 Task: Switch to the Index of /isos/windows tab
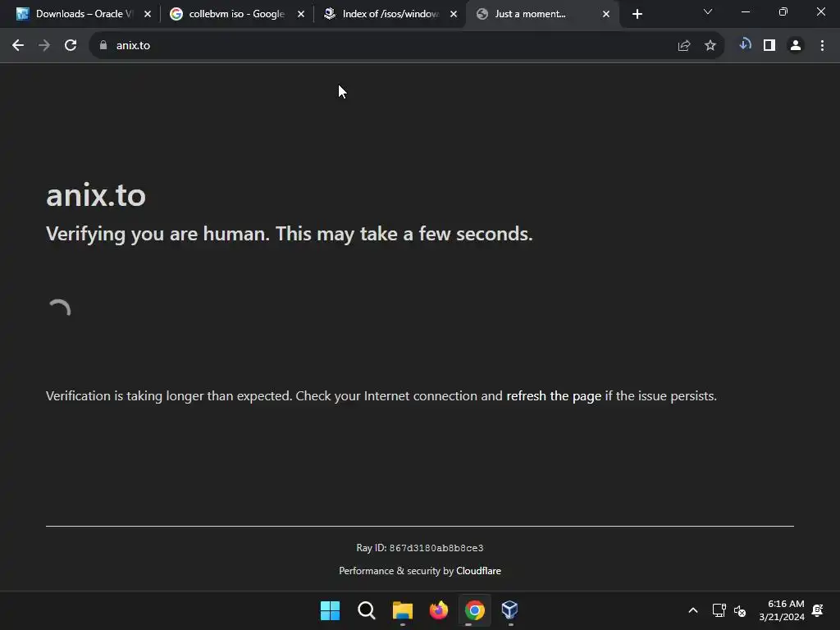point(390,14)
